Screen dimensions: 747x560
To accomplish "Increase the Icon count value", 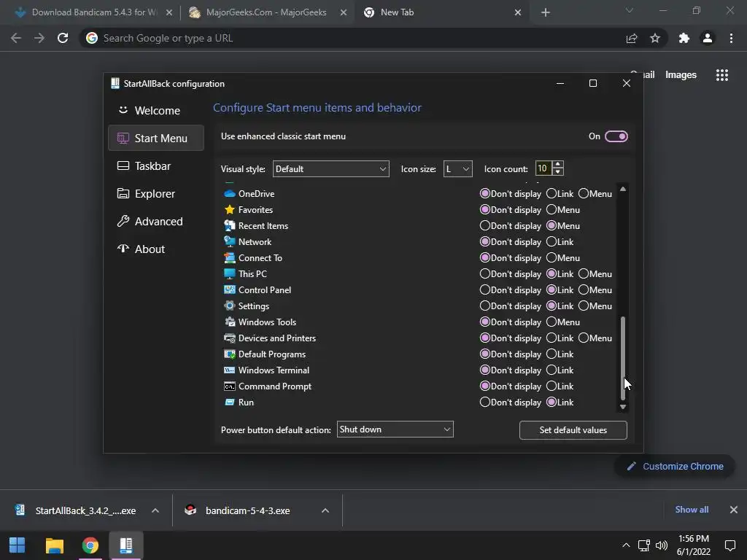I will pos(558,165).
